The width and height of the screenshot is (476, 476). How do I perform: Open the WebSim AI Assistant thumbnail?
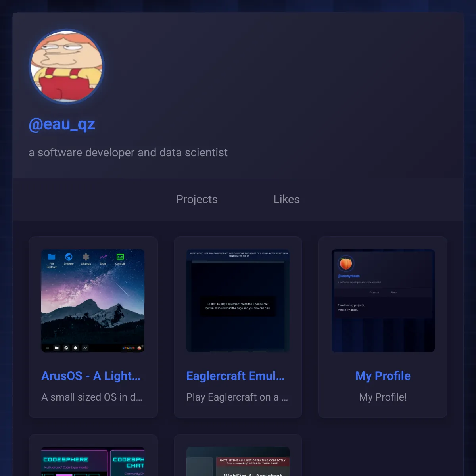[x=238, y=461]
